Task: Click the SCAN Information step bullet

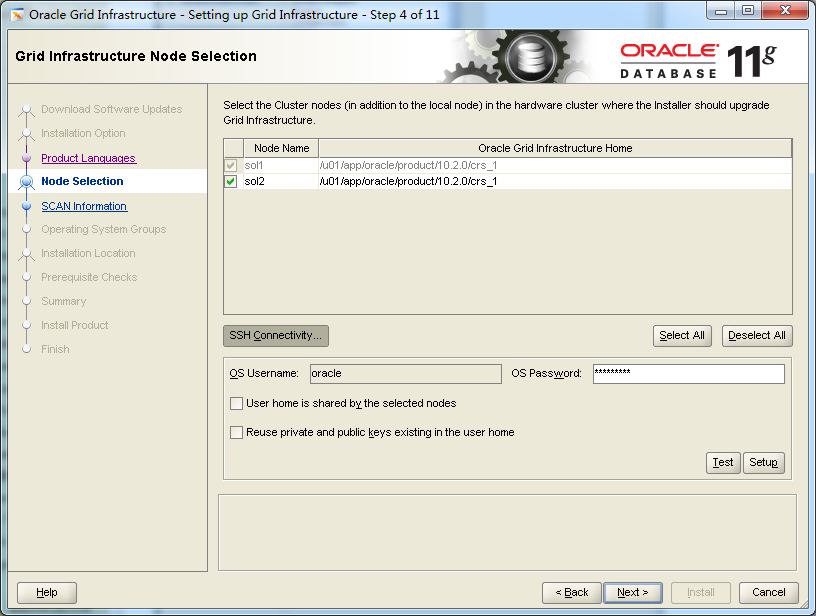Action: 27,206
